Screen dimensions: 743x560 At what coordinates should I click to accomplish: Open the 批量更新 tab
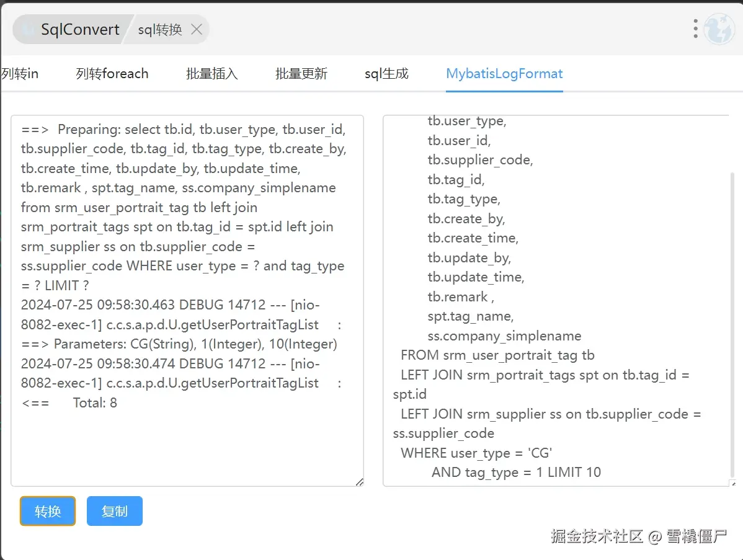(301, 73)
